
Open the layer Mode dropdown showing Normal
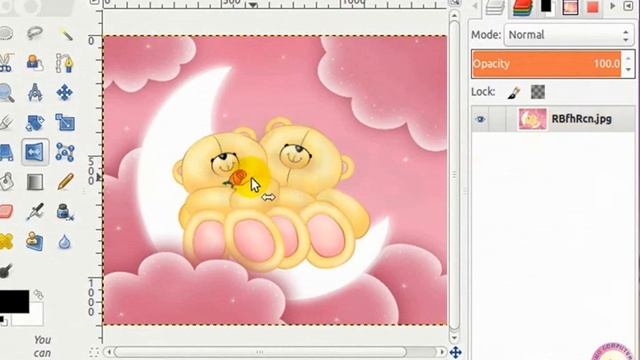pos(569,35)
